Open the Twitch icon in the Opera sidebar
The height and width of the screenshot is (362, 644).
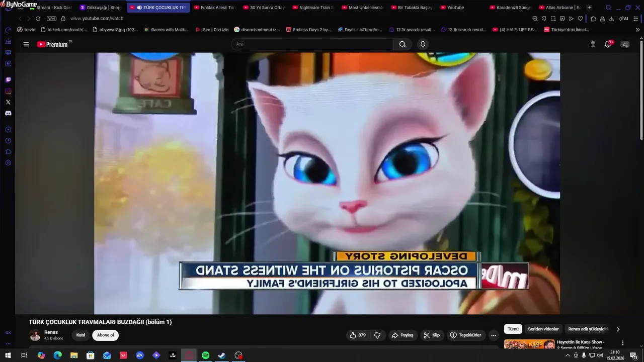pos(8,80)
